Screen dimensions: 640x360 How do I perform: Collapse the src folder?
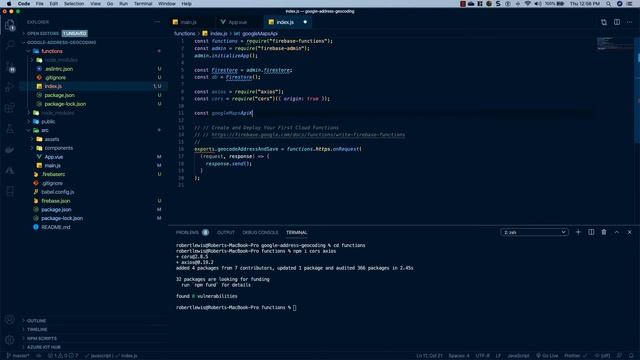pos(45,130)
